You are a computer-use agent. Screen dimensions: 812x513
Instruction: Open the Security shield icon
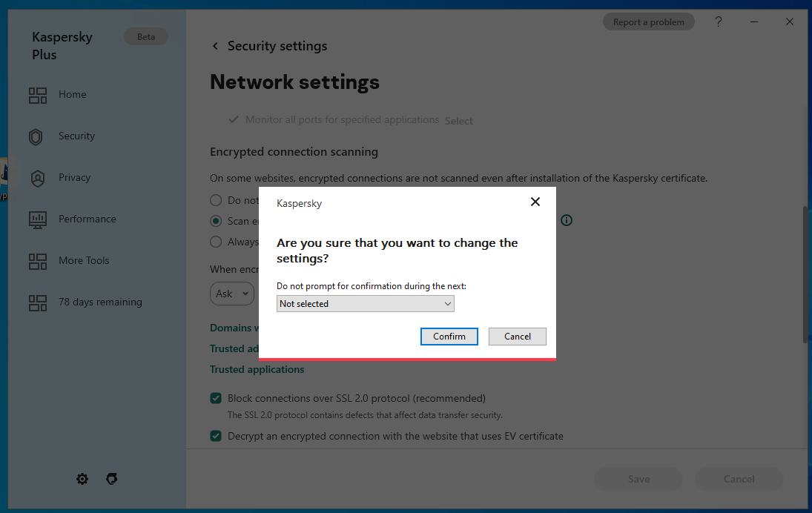[36, 136]
